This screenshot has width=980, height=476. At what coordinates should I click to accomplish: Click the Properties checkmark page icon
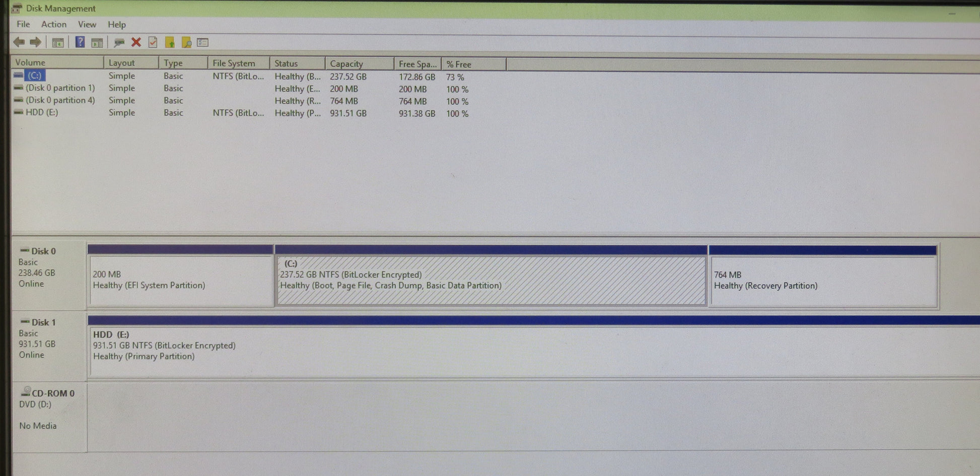(x=153, y=43)
